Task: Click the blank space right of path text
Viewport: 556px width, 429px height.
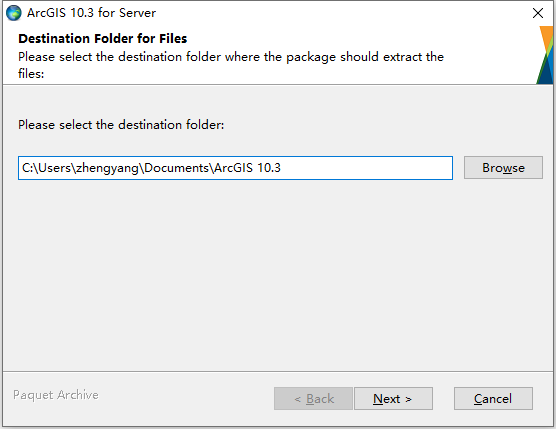Action: point(365,168)
